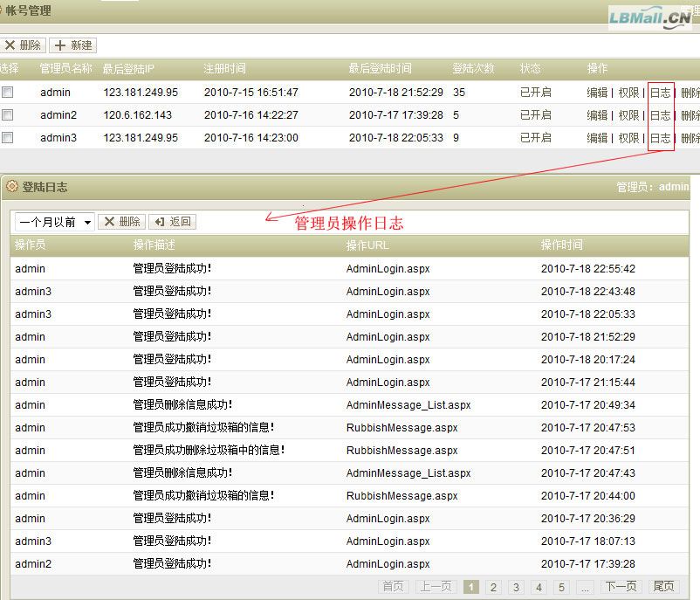Click the 登陆次数 column header
This screenshot has width=700, height=600.
(473, 68)
